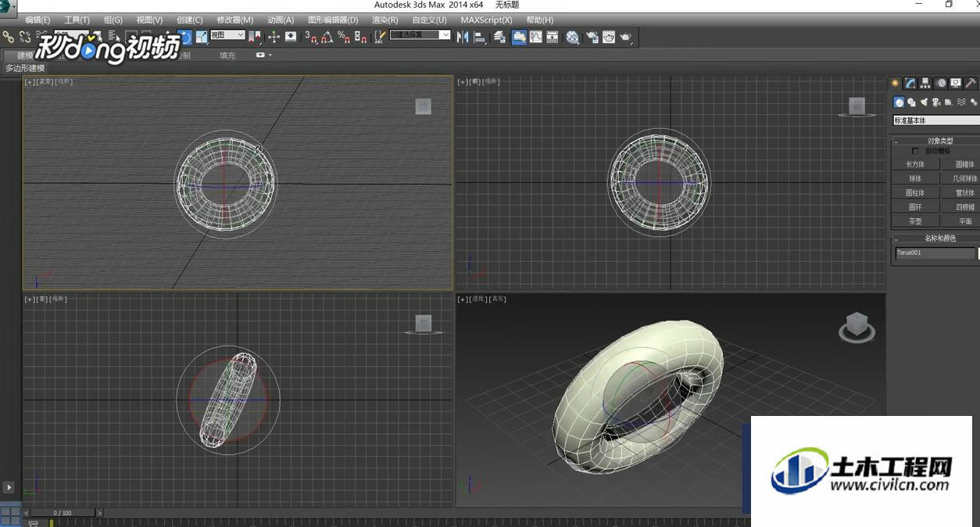Switch to the Utilities hammer panel
Screen dimensions: 980x527
(971, 84)
